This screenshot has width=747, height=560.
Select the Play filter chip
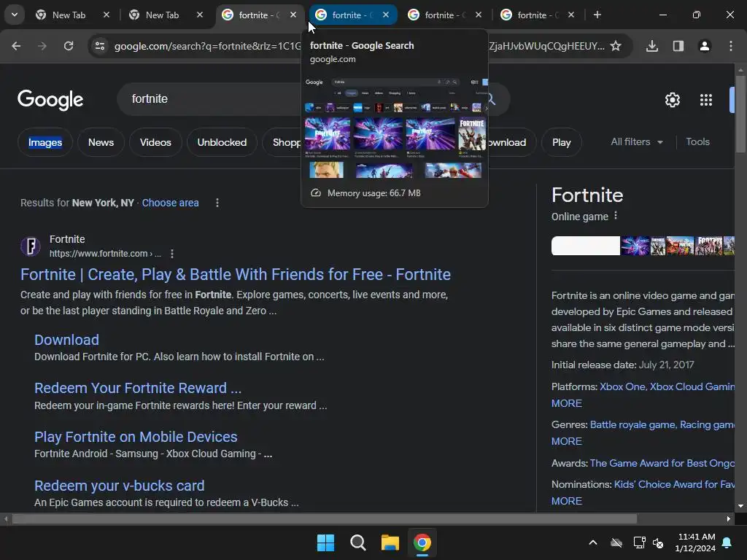click(x=562, y=142)
